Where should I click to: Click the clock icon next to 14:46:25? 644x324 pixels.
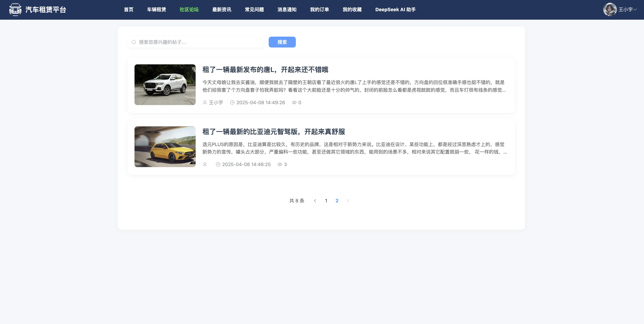218,165
